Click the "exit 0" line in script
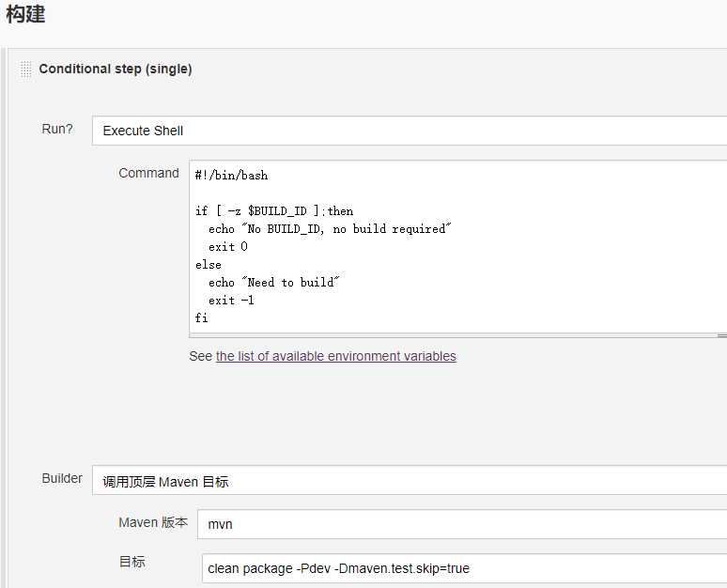Viewport: 727px width, 588px height. pos(228,247)
